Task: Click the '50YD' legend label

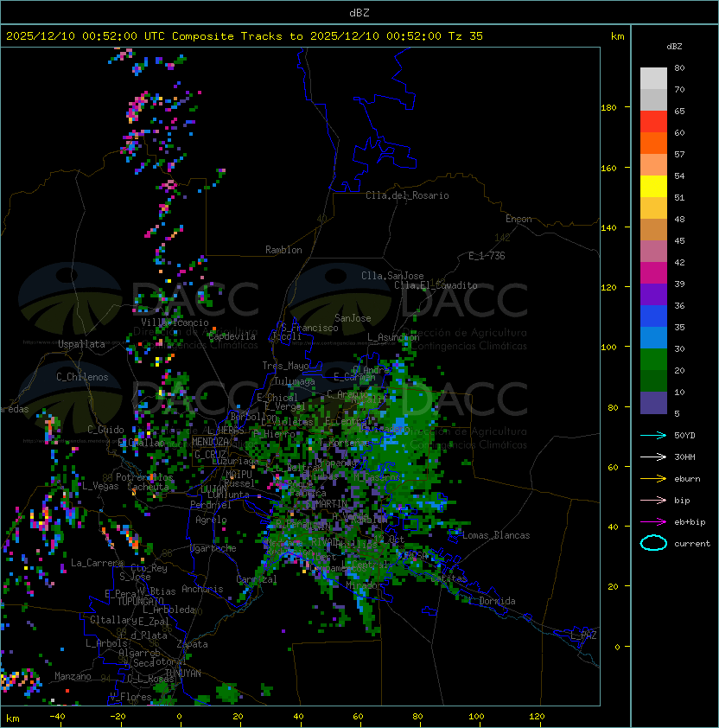Action: [684, 436]
